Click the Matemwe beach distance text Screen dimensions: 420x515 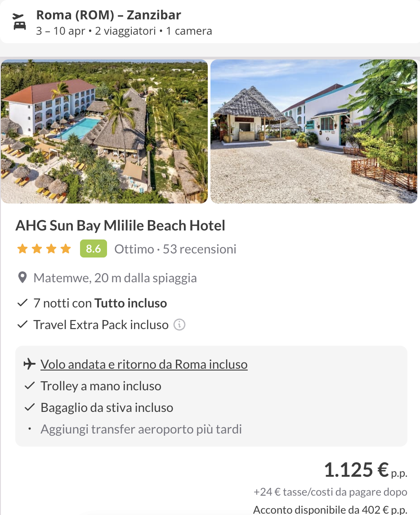(x=115, y=278)
